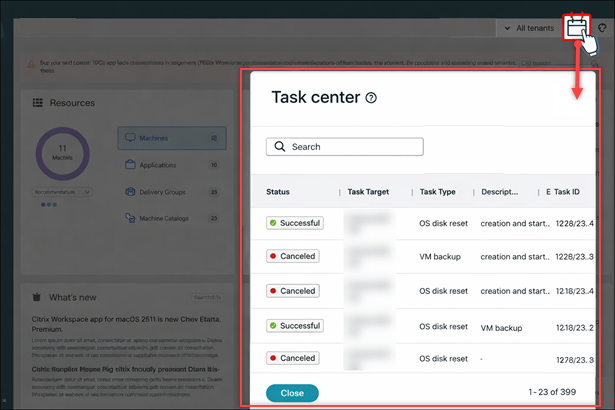Click the Delivery Groups icon

(x=130, y=191)
